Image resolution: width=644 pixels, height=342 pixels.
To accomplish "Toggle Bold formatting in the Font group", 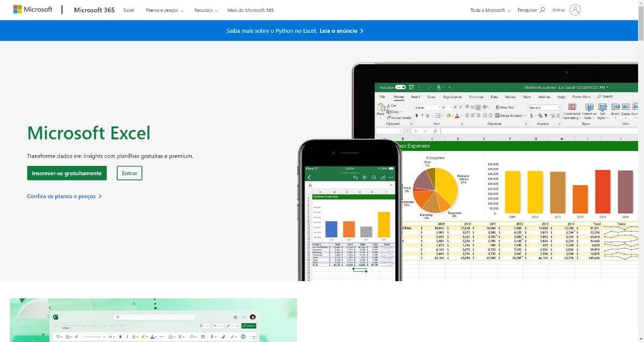I will [417, 116].
